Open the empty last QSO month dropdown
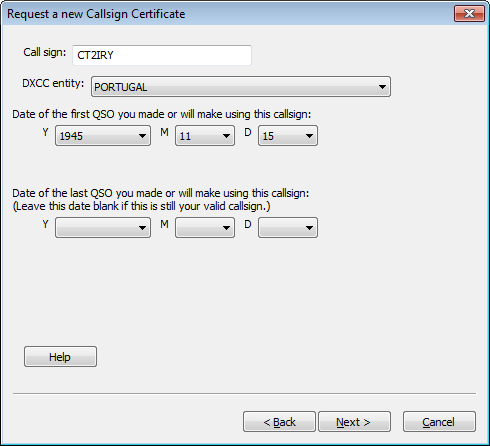Viewport: 490px width, 446px height. click(205, 228)
